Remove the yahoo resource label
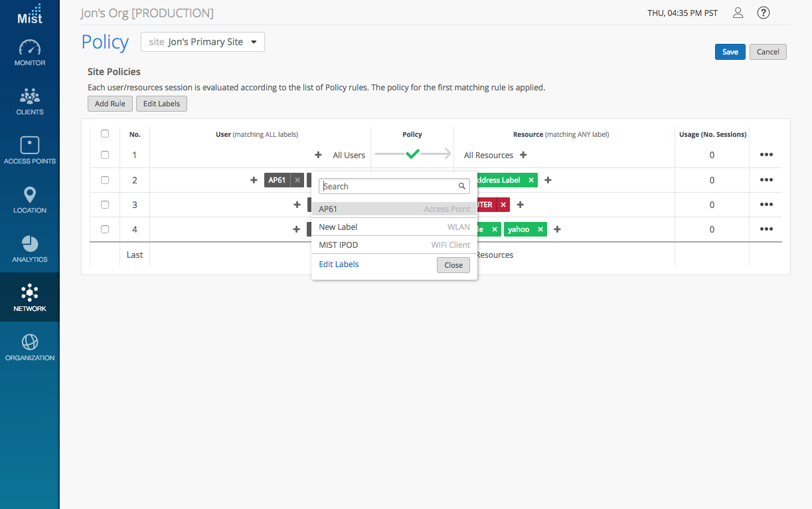This screenshot has width=812, height=509. tap(541, 229)
